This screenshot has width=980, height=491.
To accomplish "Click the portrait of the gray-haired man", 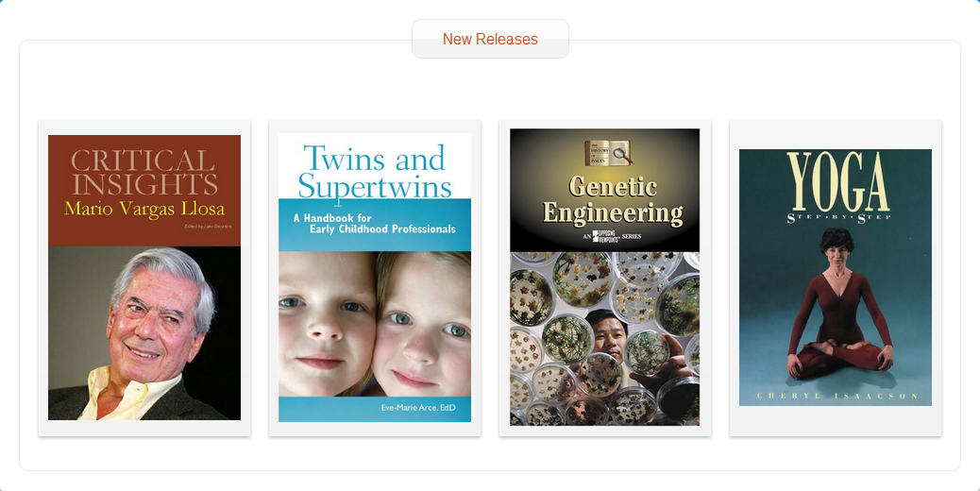I will tap(144, 333).
